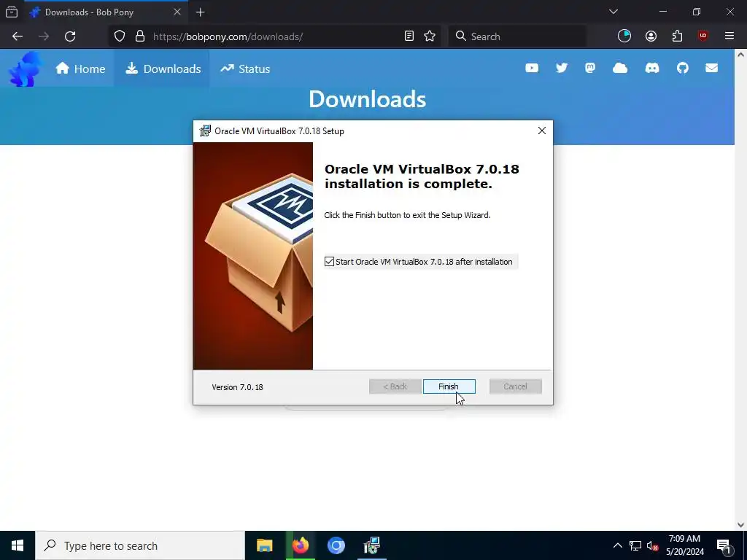Close the Downloads - Bob Pony tab
747x560 pixels.
177,12
